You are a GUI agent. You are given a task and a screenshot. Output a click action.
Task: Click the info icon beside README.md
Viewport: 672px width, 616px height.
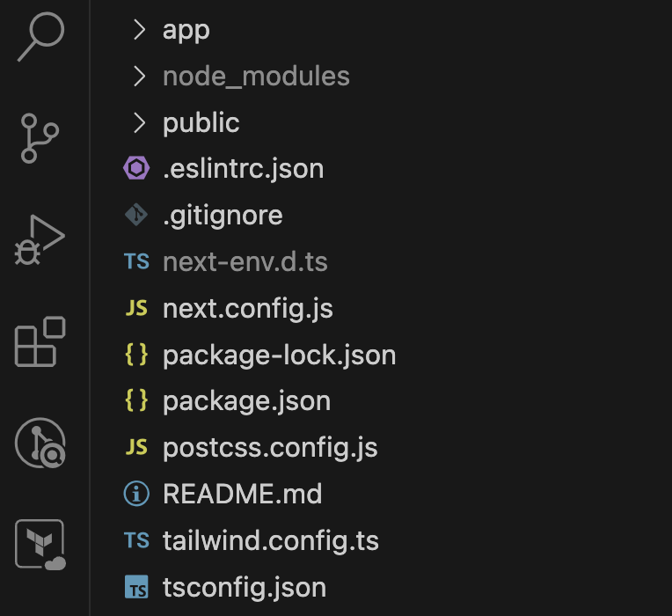pos(136,494)
